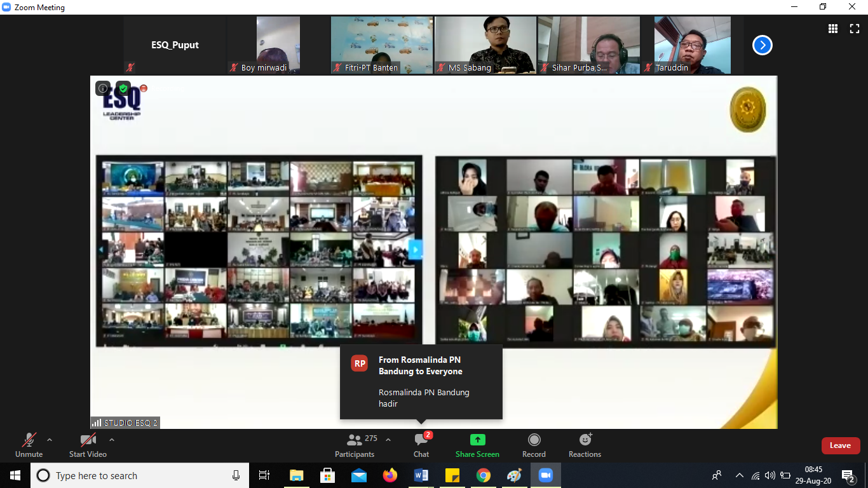The image size is (868, 488).
Task: Unmute the microphone
Action: click(29, 445)
